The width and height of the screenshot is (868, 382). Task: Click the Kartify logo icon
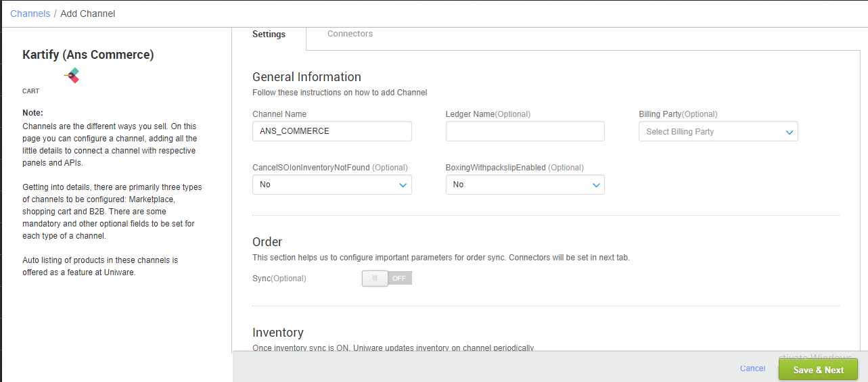72,76
